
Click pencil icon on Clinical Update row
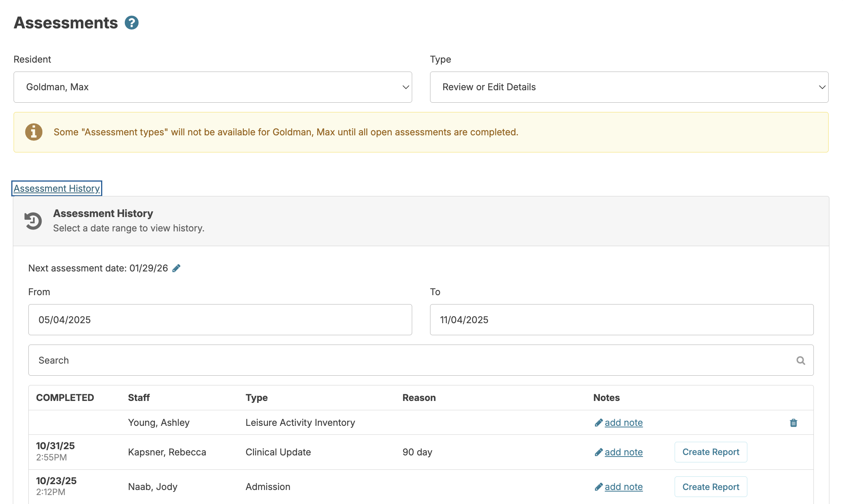[x=598, y=452]
